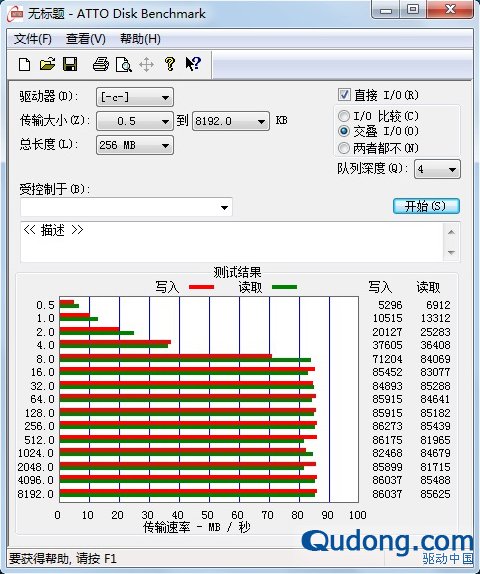Click write value 71204 for 8.0 row
Viewport: 480px width, 574px height.
click(x=387, y=359)
